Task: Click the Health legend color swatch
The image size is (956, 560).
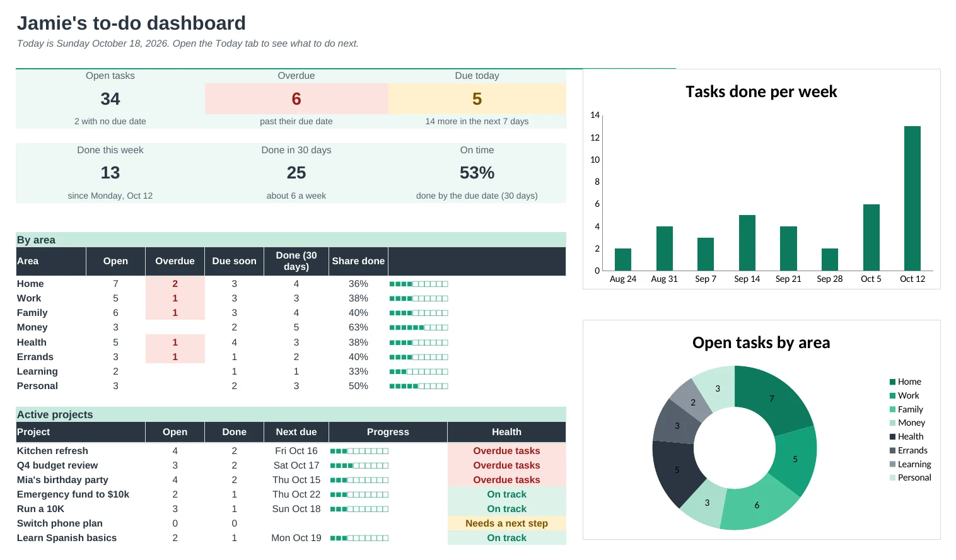Action: (x=892, y=437)
